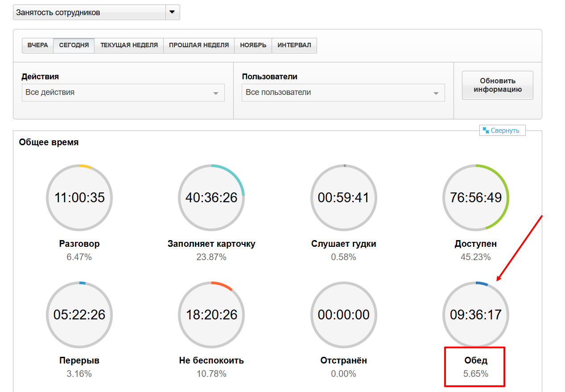
Task: Choose the НОЯБРЬ period tab
Action: click(x=253, y=45)
